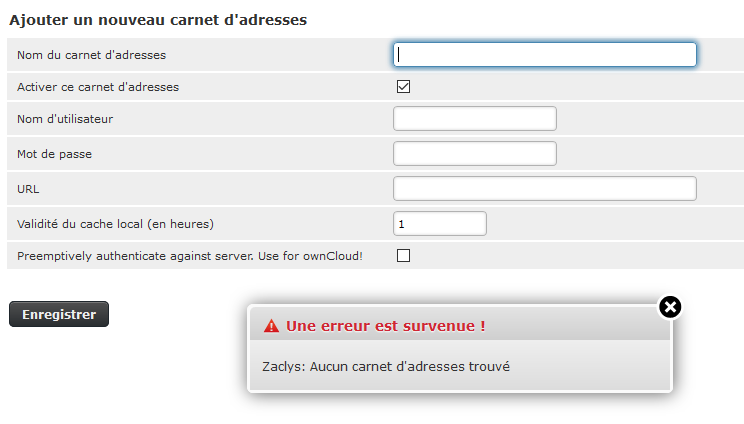The width and height of the screenshot is (744, 424).
Task: Click the "Une erreur est survenue !" title
Action: (x=385, y=326)
